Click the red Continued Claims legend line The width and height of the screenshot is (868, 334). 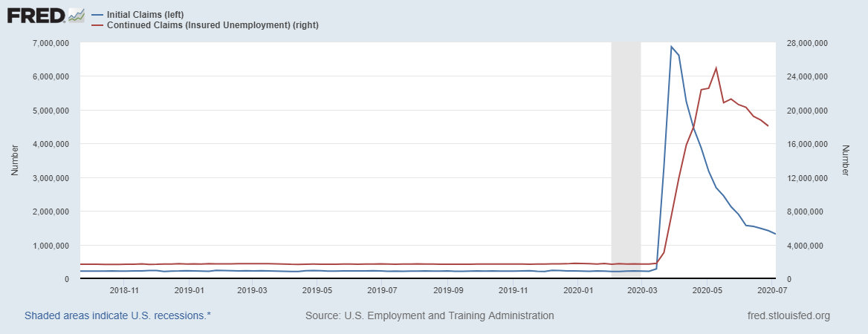coord(96,25)
